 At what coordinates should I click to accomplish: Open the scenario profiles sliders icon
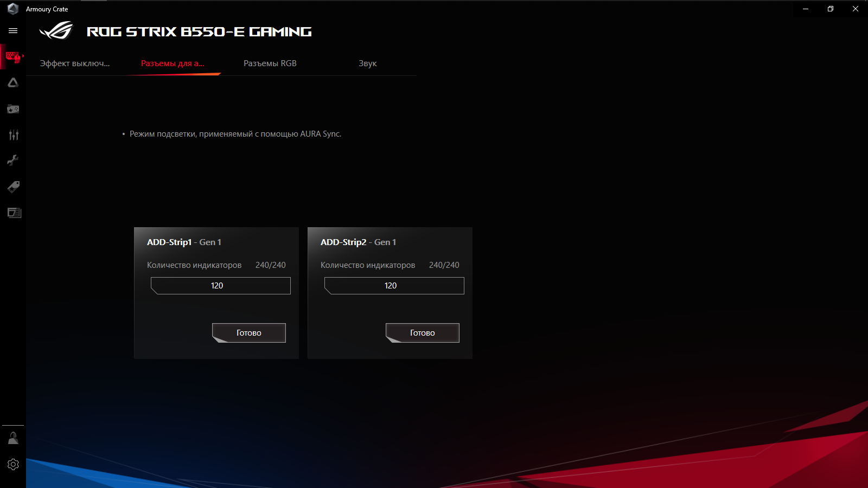pyautogui.click(x=14, y=135)
